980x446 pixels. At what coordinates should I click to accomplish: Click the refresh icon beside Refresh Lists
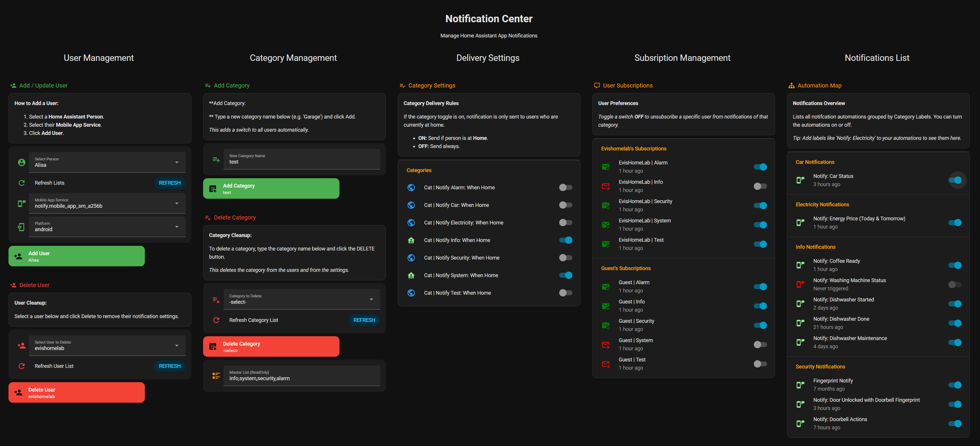[x=22, y=183]
